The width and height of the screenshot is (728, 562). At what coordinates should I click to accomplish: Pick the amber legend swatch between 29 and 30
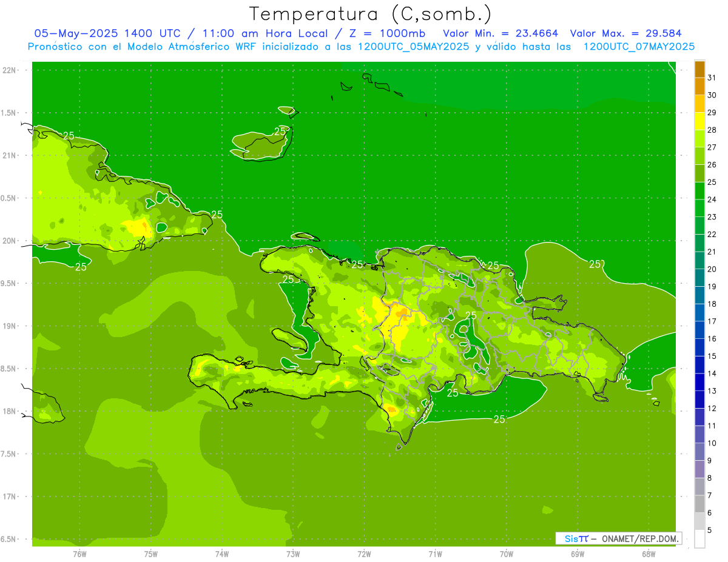point(699,104)
